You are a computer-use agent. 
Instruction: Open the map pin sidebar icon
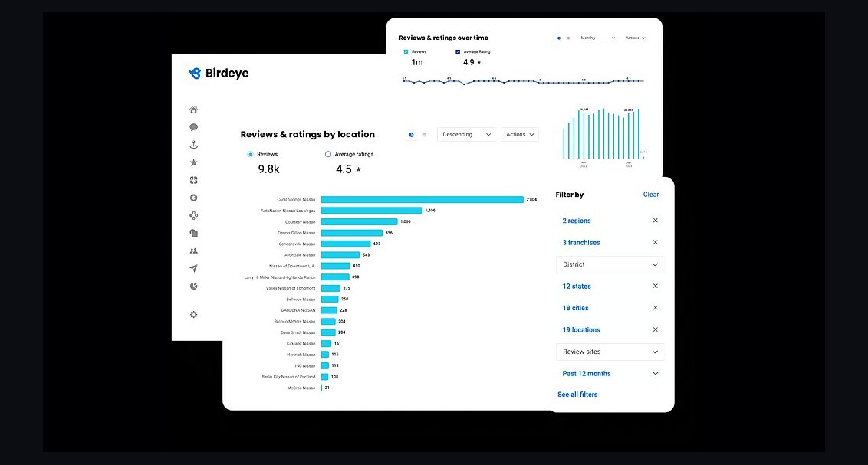coord(194,145)
